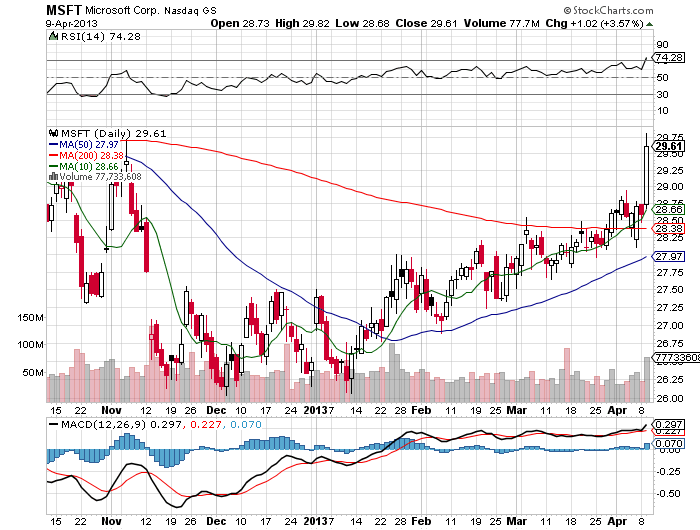The width and height of the screenshot is (700, 530).
Task: Click the RSI(14) indicator icon
Action: (53, 36)
